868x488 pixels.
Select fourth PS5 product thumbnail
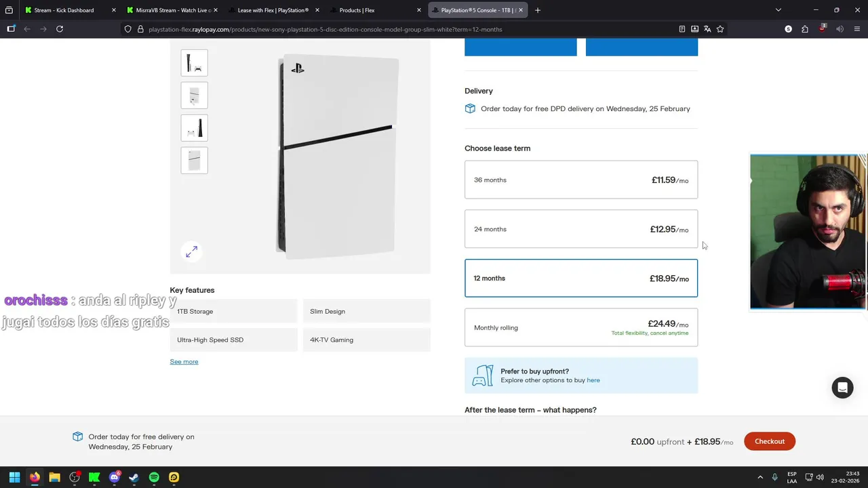click(194, 161)
